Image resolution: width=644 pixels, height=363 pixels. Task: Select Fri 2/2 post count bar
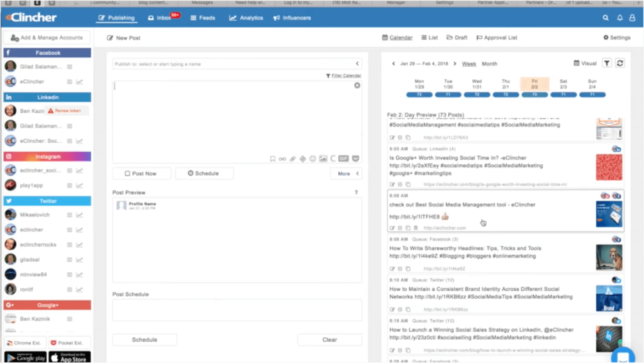point(535,95)
